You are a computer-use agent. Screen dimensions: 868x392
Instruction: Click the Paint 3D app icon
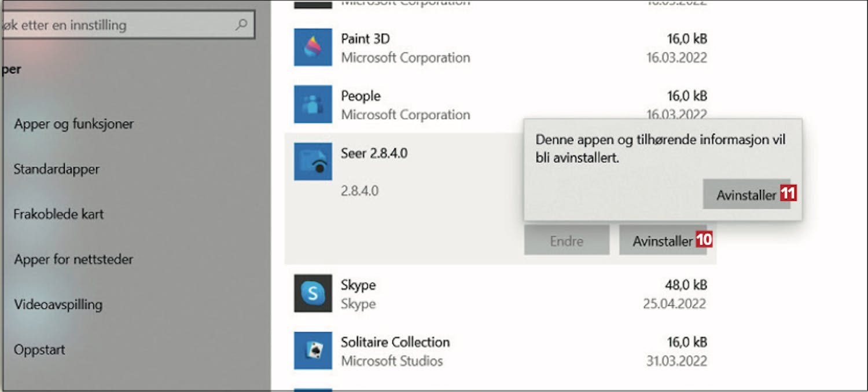pos(313,47)
